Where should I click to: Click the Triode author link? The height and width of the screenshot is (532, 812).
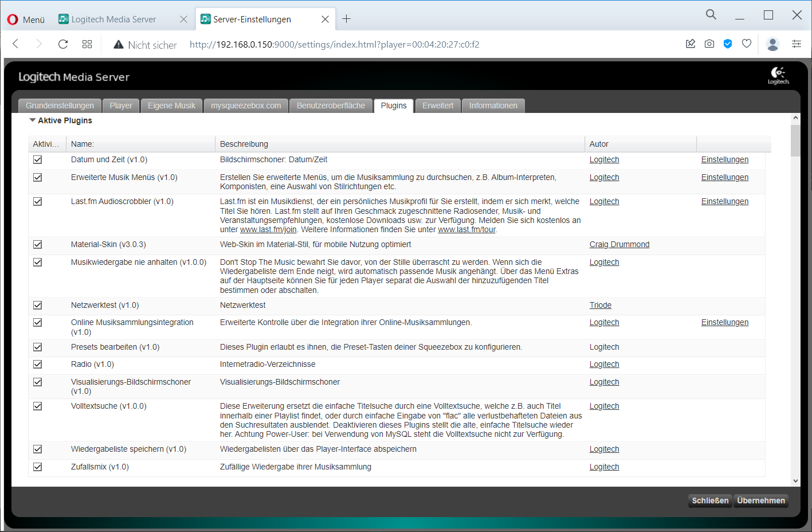tap(601, 306)
